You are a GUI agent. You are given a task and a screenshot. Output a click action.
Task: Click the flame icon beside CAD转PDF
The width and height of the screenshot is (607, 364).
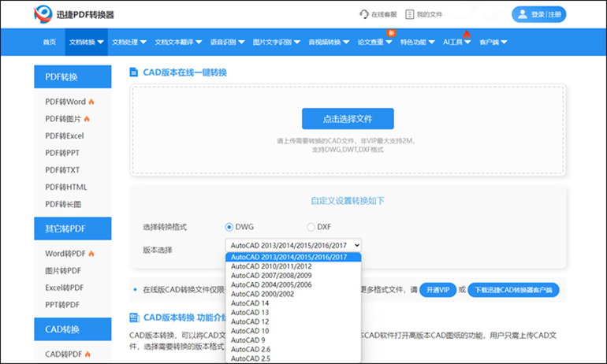click(x=88, y=354)
